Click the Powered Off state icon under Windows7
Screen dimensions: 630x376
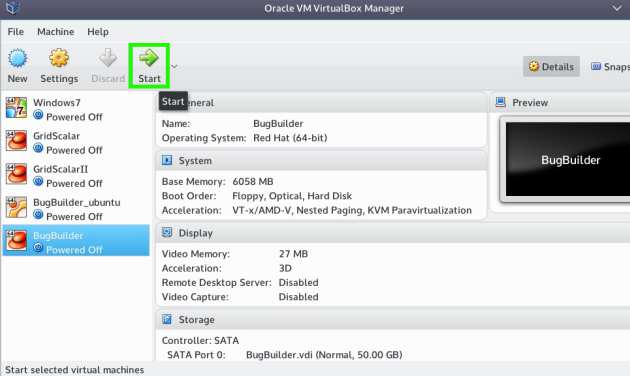[38, 115]
